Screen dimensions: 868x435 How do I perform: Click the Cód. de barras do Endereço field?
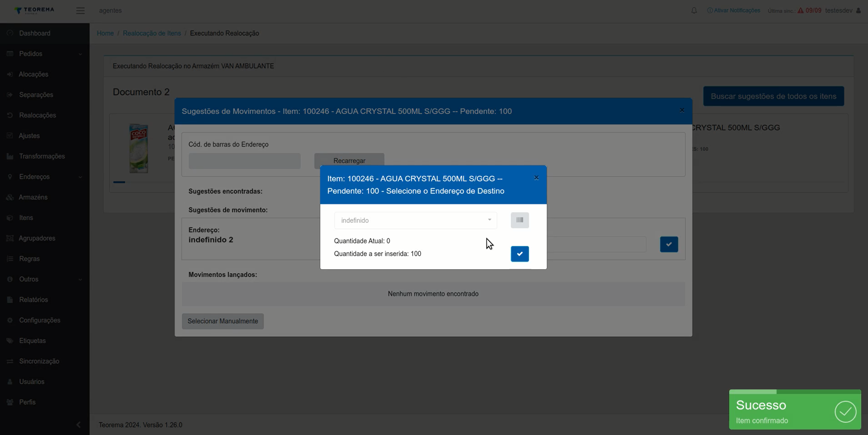[x=245, y=161]
